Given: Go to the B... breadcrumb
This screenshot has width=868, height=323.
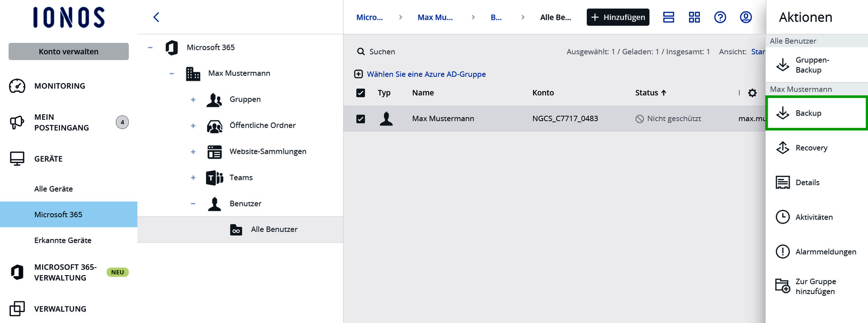Looking at the screenshot, I should click(496, 17).
